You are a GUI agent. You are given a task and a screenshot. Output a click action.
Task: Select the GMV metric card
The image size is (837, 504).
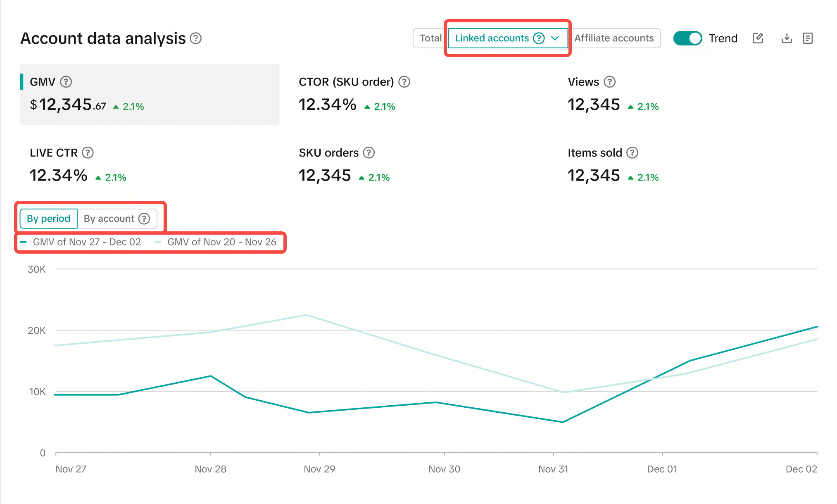point(150,95)
